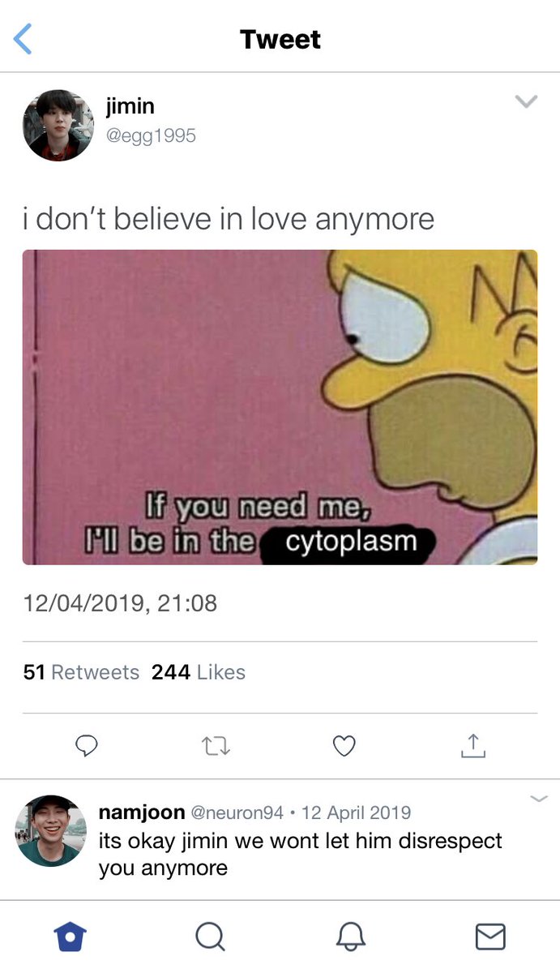Expand jimin's tweet options chevron
560x973 pixels.
pyautogui.click(x=526, y=101)
